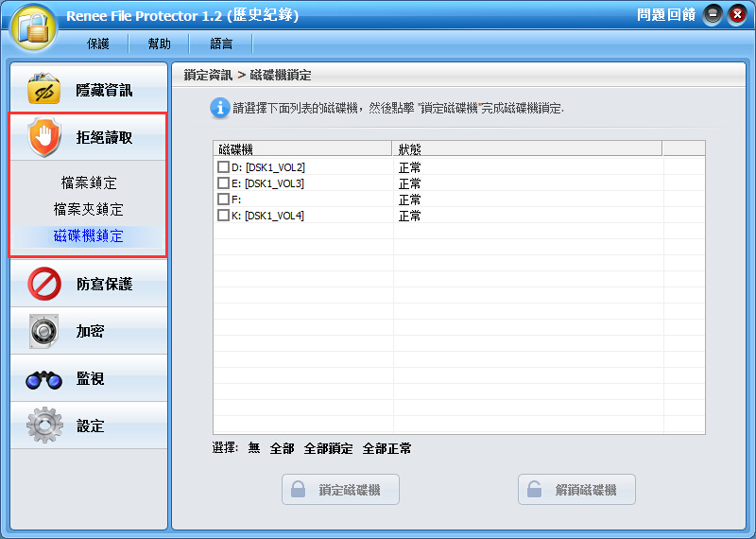Image resolution: width=756 pixels, height=539 pixels.
Task: Tick the F: drive checkbox
Action: click(223, 199)
